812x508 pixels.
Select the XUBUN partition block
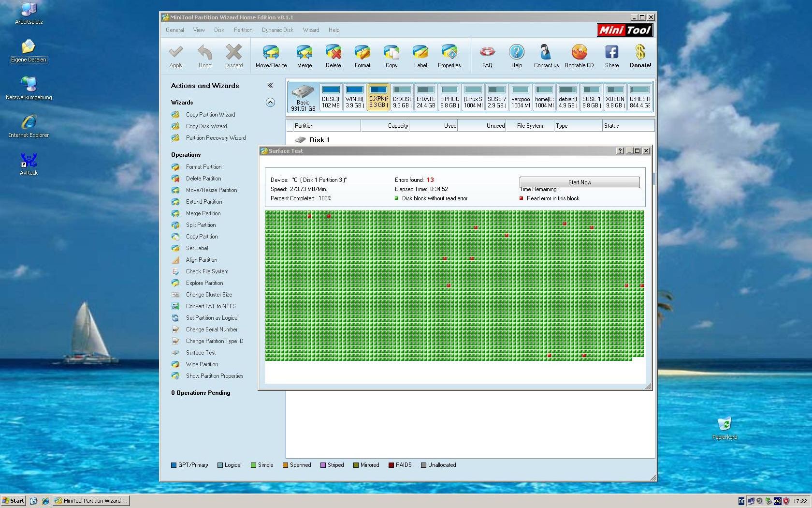click(615, 97)
